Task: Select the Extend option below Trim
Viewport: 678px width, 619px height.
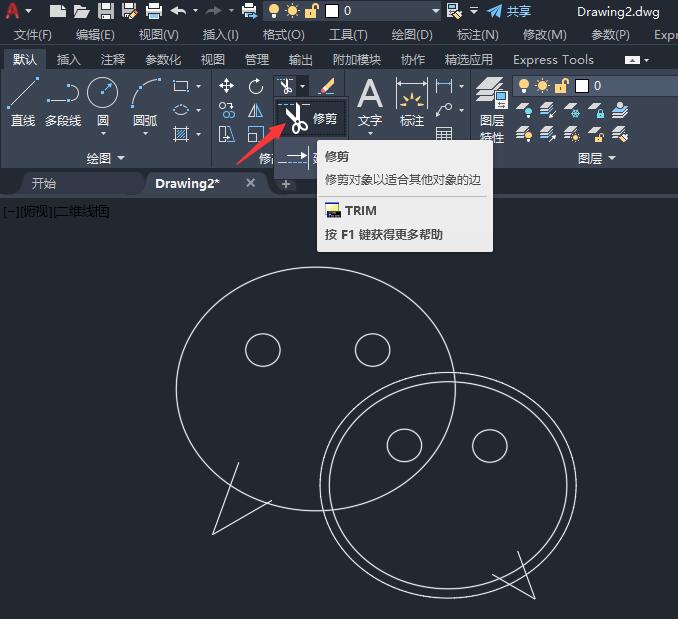Action: click(296, 156)
